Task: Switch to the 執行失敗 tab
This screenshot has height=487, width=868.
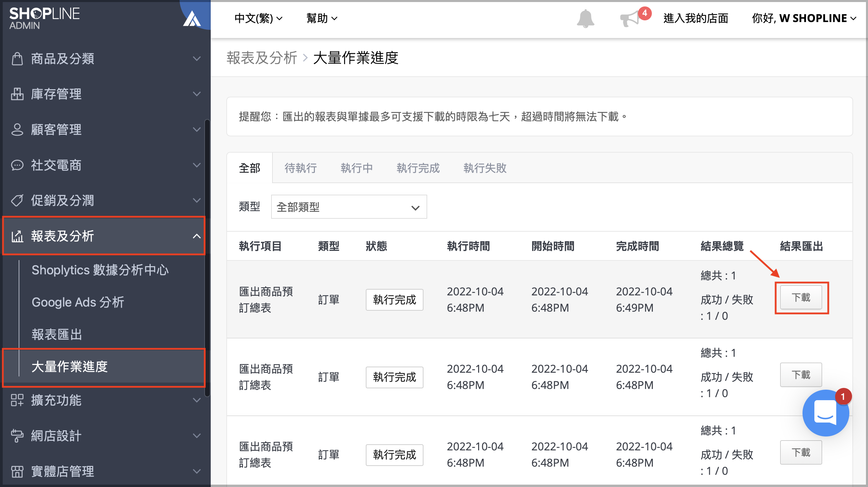Action: 485,168
